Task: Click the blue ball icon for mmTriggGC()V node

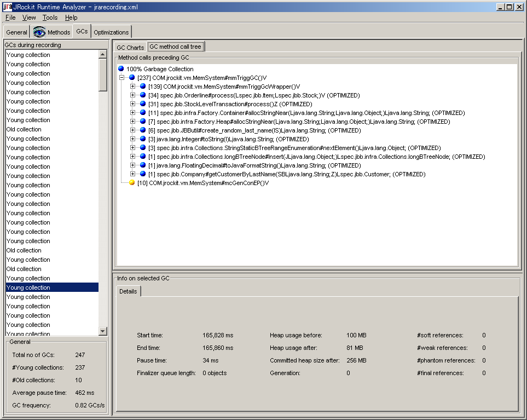Action: tap(132, 77)
